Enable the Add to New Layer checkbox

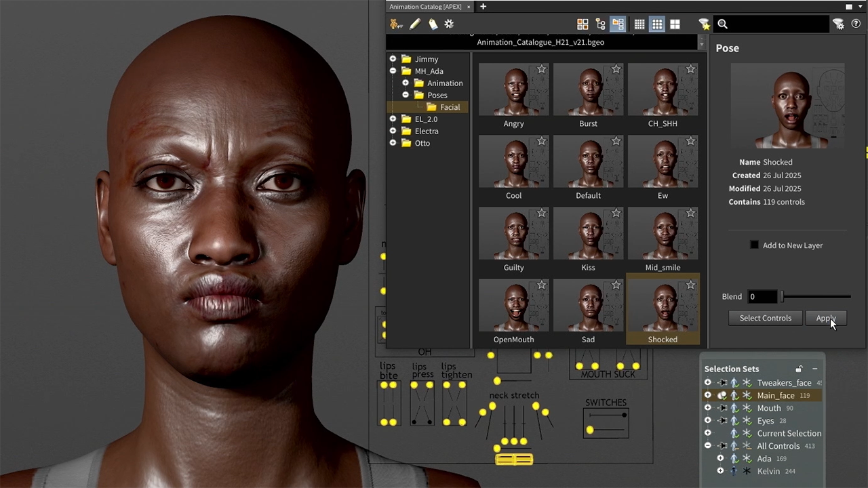pos(754,245)
